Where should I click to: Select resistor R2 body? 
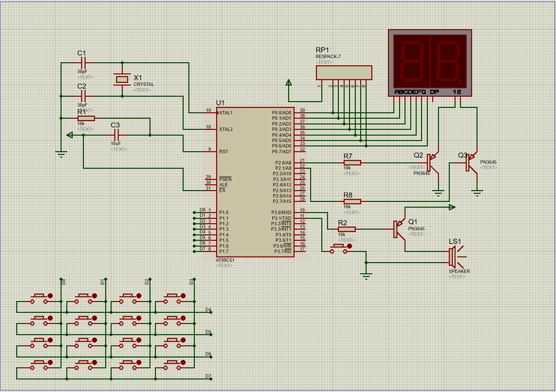[347, 229]
